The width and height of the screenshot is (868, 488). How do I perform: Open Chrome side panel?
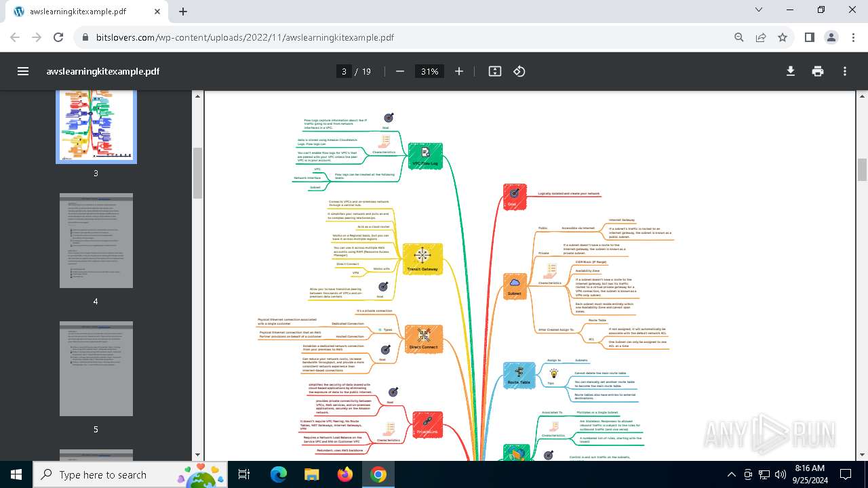[x=810, y=37]
